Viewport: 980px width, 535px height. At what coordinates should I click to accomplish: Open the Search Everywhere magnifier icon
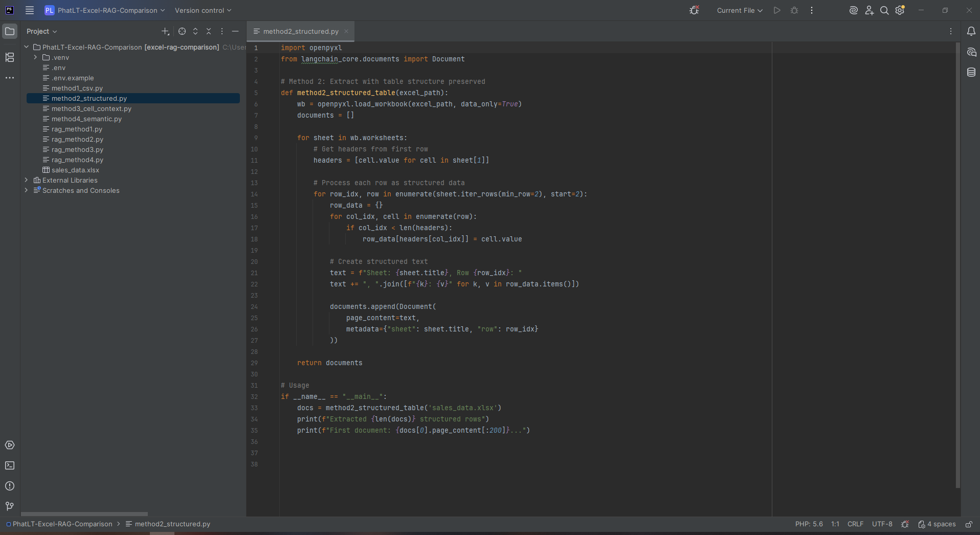click(x=884, y=10)
